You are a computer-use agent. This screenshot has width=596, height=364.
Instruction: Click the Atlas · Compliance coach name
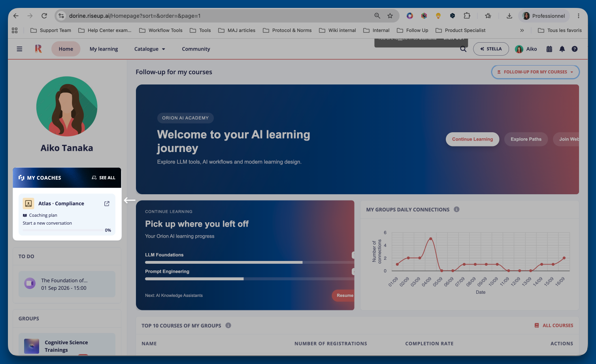point(61,204)
